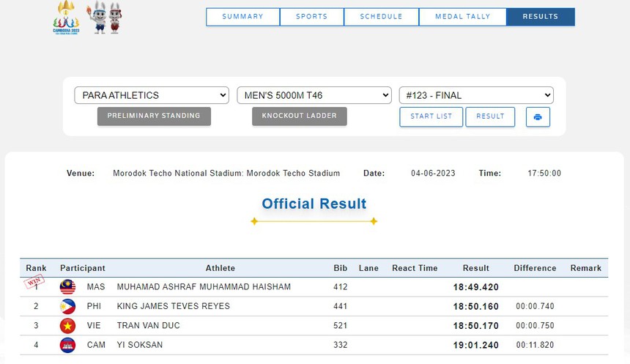Click the Malaysia flag icon
Image resolution: width=630 pixels, height=364 pixels.
[x=67, y=287]
